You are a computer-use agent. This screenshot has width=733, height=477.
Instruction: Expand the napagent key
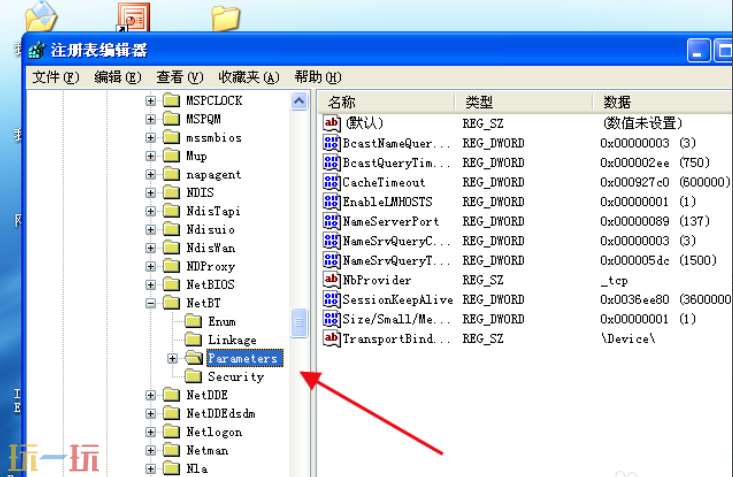coord(151,174)
